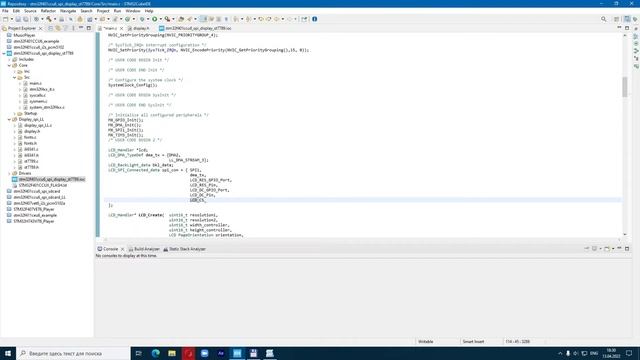This screenshot has width=640, height=360.
Task: Maximize the Project Explorer view
Action: [x=89, y=28]
